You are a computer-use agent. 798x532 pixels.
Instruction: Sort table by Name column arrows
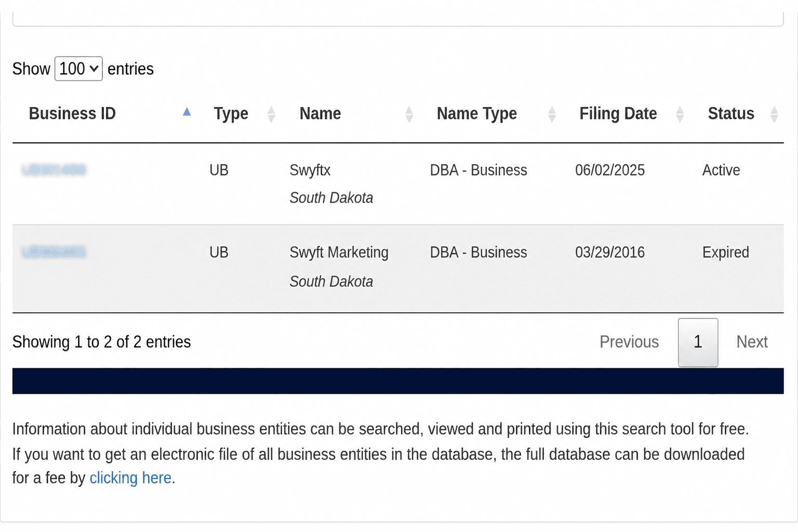pyautogui.click(x=409, y=114)
